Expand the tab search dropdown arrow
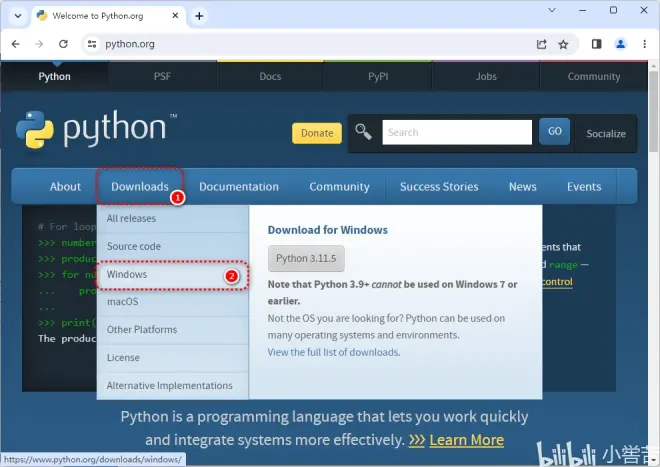Screen dimensions: 660x467 click(x=18, y=16)
